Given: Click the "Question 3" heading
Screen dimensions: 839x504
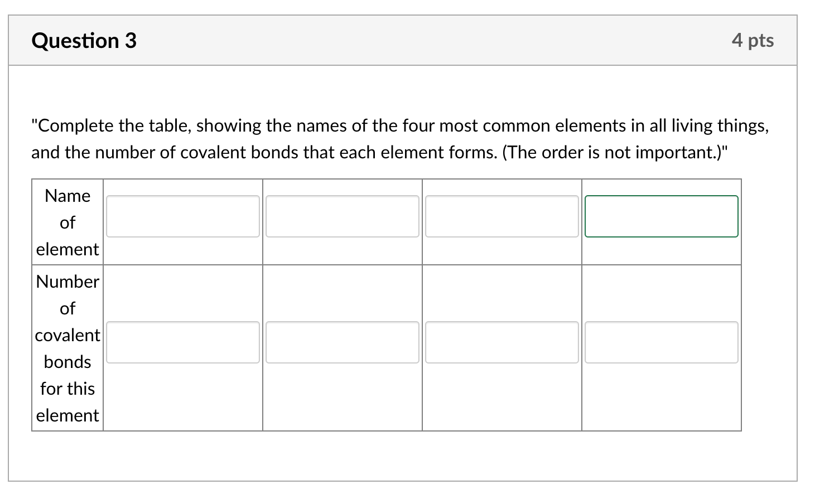Looking at the screenshot, I should pyautogui.click(x=84, y=41).
